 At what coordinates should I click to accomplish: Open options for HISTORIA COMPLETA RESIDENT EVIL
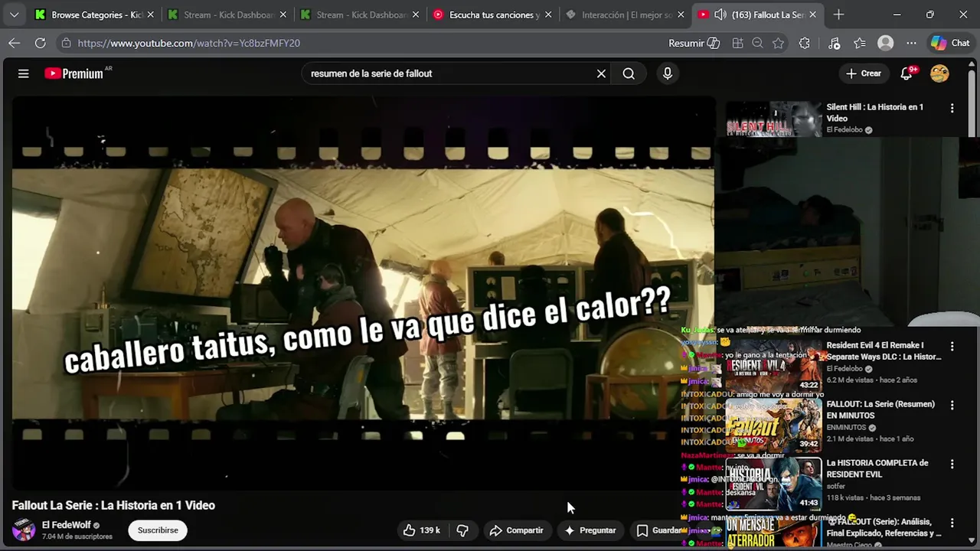coord(952,464)
